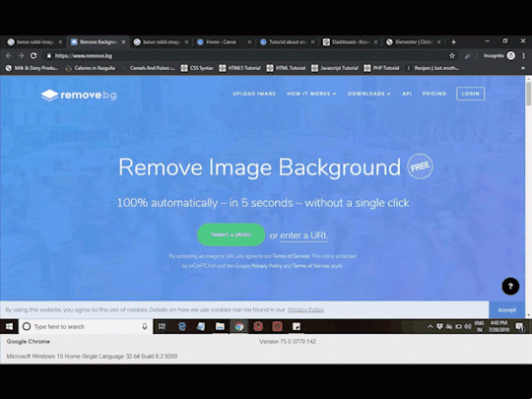Accept the cookie notice
The width and height of the screenshot is (532, 399).
(x=506, y=309)
